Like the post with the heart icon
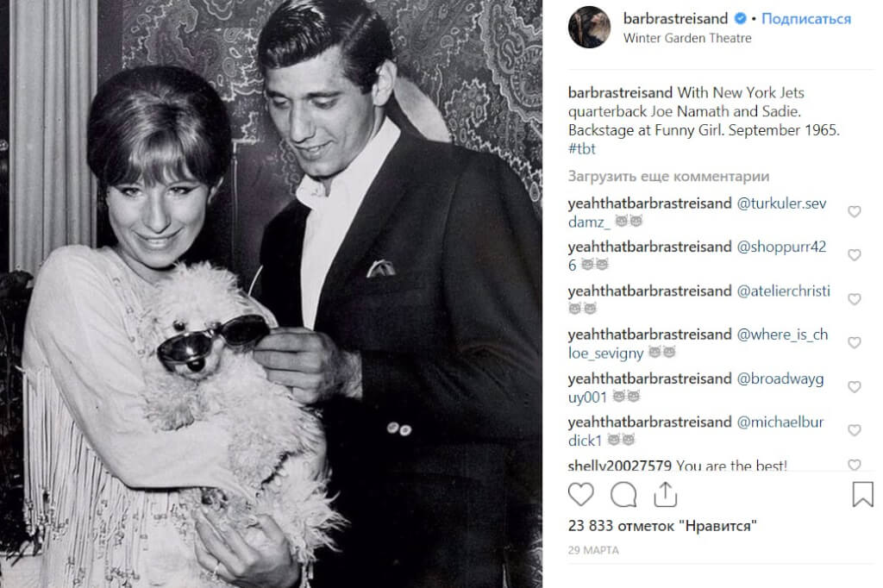 click(x=580, y=495)
